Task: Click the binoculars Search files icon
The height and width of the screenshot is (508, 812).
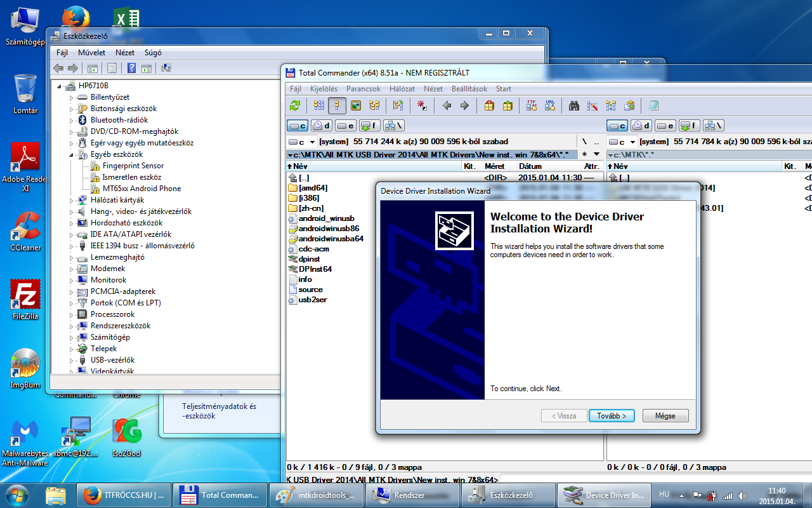Action: 575,106
